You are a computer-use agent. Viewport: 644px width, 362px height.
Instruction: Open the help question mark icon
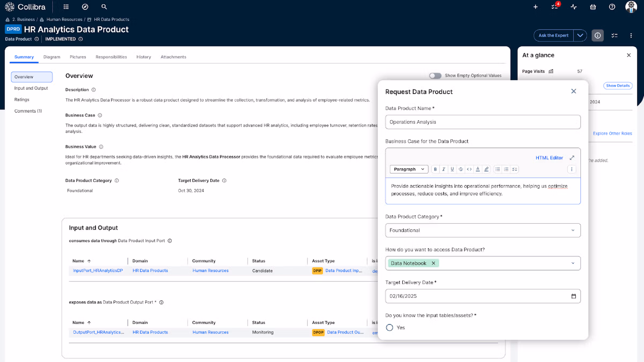(612, 7)
